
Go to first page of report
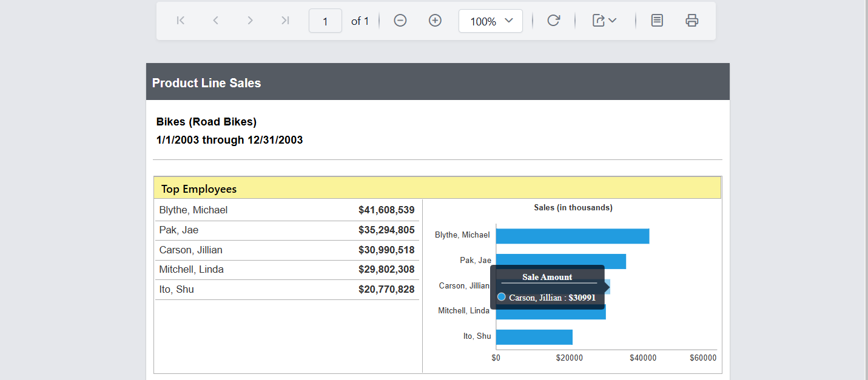point(180,21)
